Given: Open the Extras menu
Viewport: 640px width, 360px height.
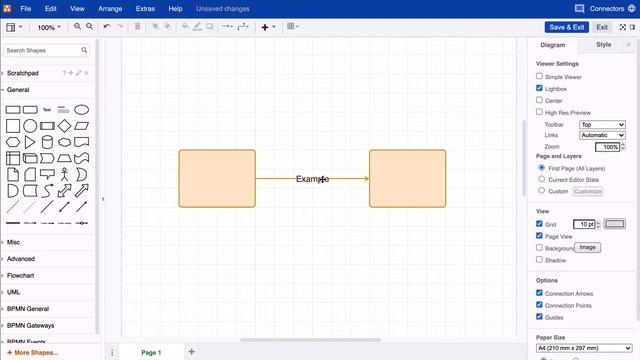Looking at the screenshot, I should click(x=145, y=9).
